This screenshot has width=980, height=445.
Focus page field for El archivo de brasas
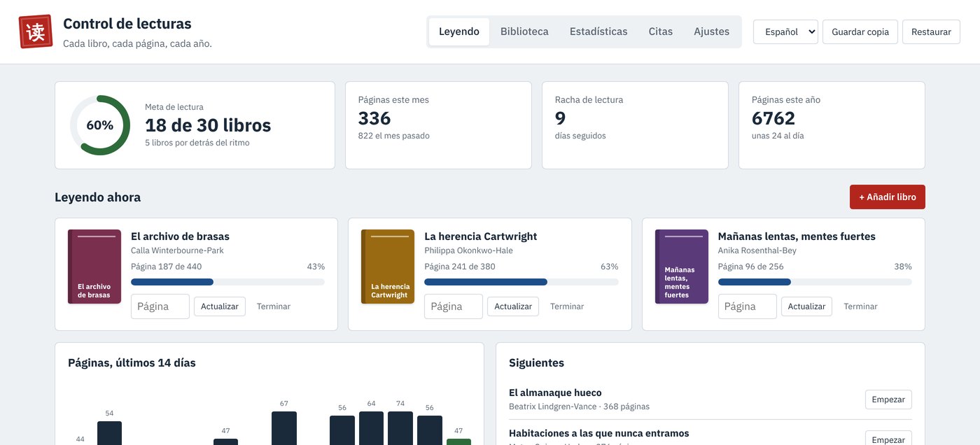click(160, 306)
